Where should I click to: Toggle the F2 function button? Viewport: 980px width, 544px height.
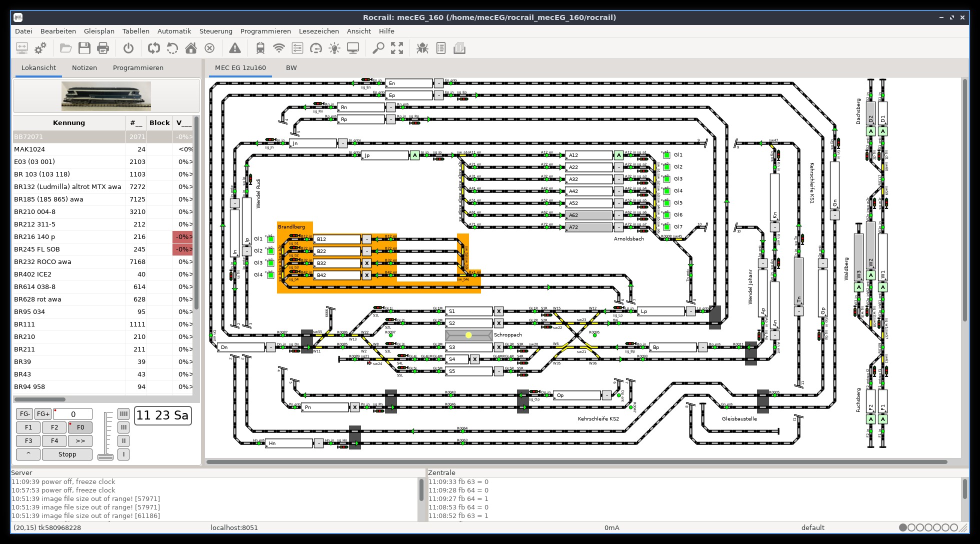tap(54, 427)
